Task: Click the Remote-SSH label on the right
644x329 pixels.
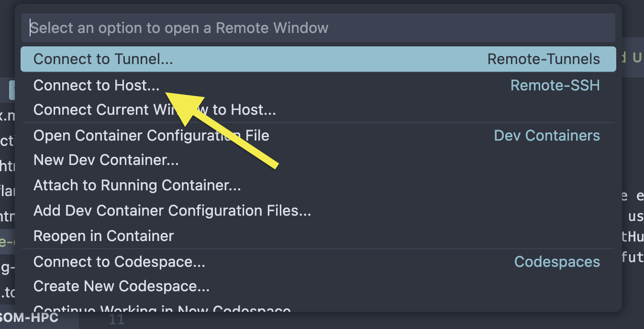Action: tap(555, 85)
